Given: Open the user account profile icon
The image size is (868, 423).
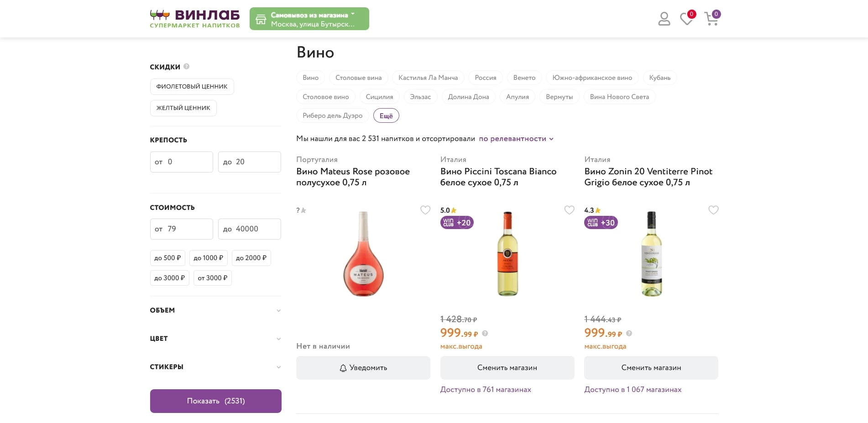Looking at the screenshot, I should [664, 19].
